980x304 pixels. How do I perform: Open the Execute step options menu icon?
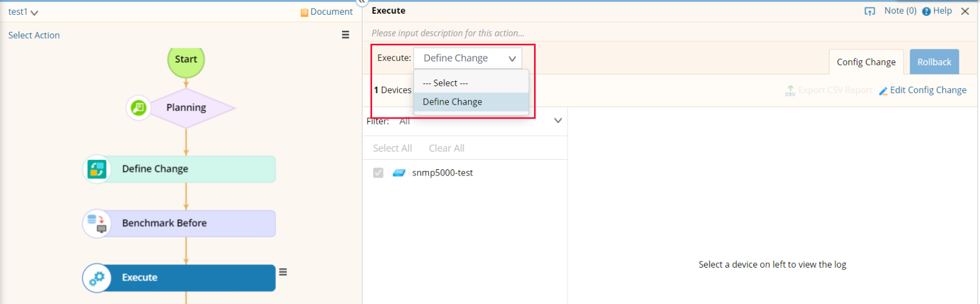click(283, 272)
